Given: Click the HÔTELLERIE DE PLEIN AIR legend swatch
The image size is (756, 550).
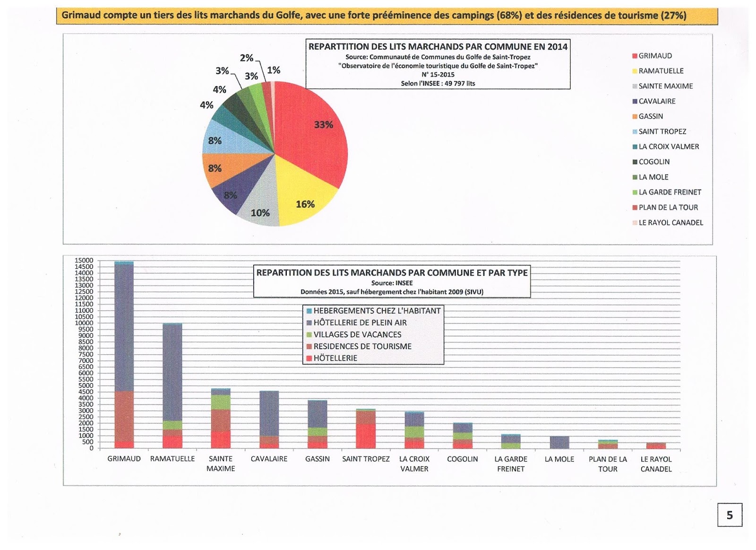Looking at the screenshot, I should coord(309,323).
